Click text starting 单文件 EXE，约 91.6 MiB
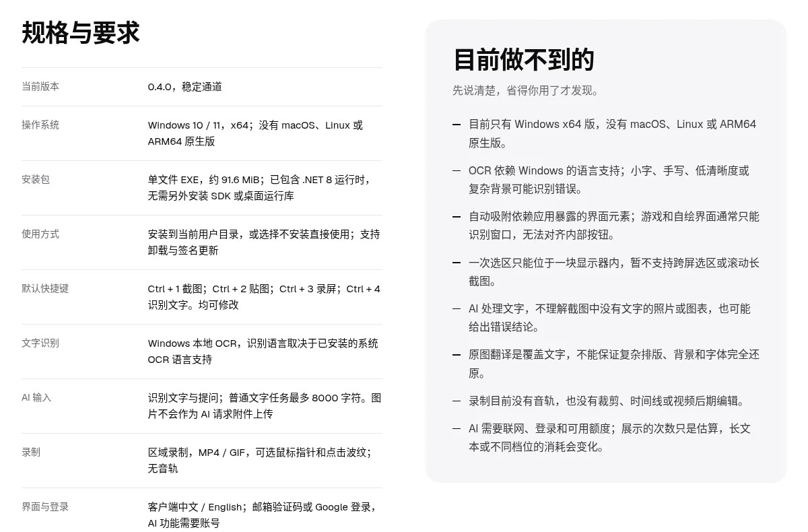 (x=260, y=188)
